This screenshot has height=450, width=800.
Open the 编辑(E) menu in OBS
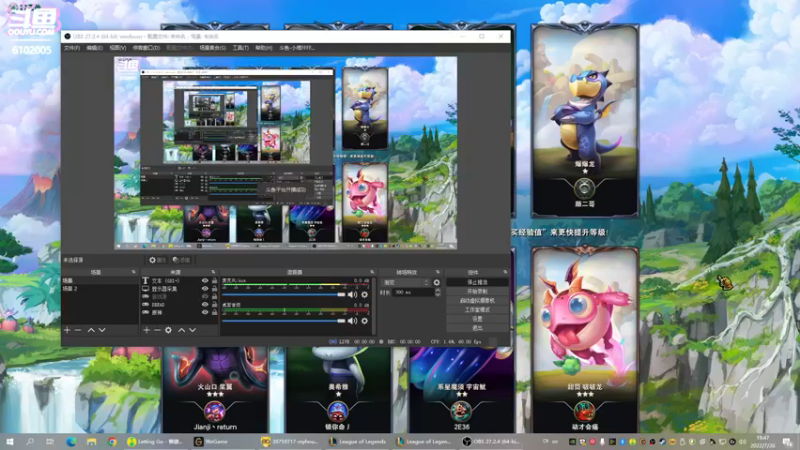pos(94,48)
